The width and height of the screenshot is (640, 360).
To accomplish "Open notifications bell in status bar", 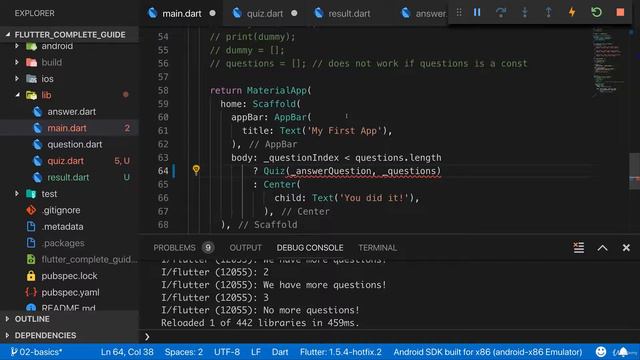I will coord(622,352).
